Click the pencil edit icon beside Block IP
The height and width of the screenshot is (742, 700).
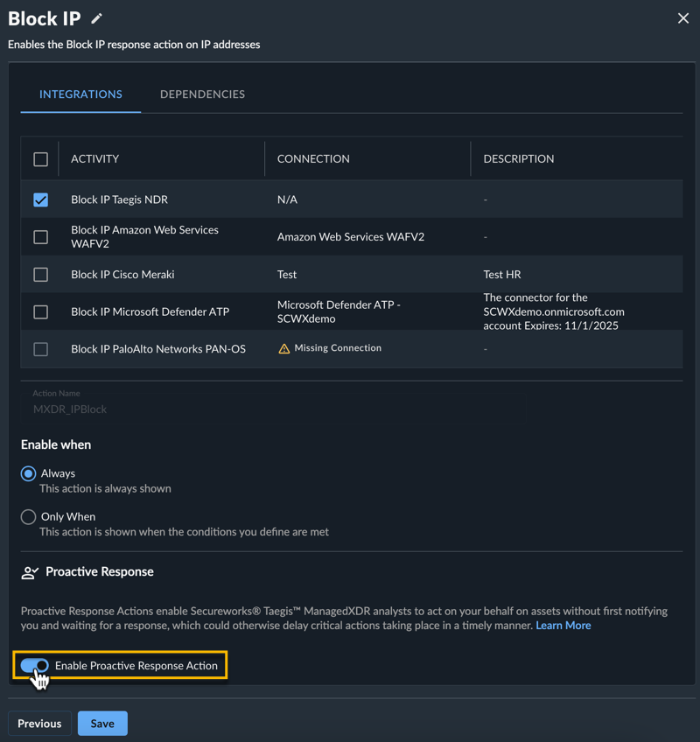[96, 18]
